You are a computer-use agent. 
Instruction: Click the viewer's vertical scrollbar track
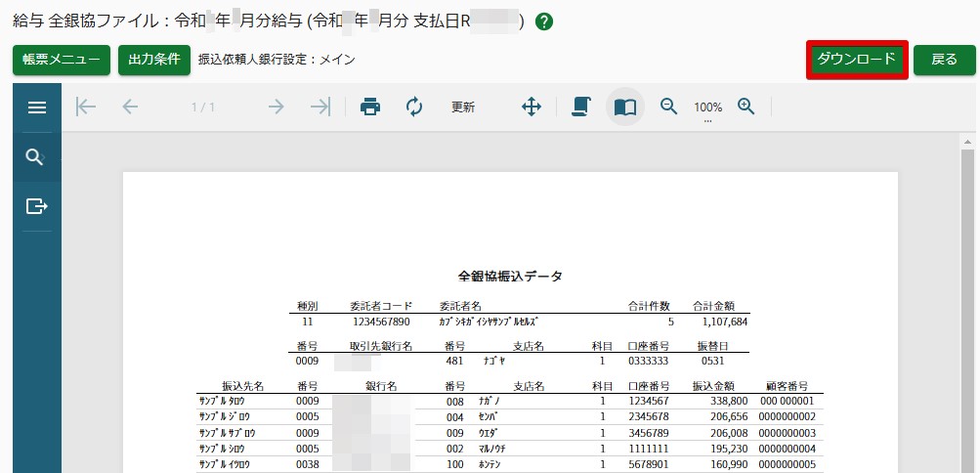coord(967,313)
